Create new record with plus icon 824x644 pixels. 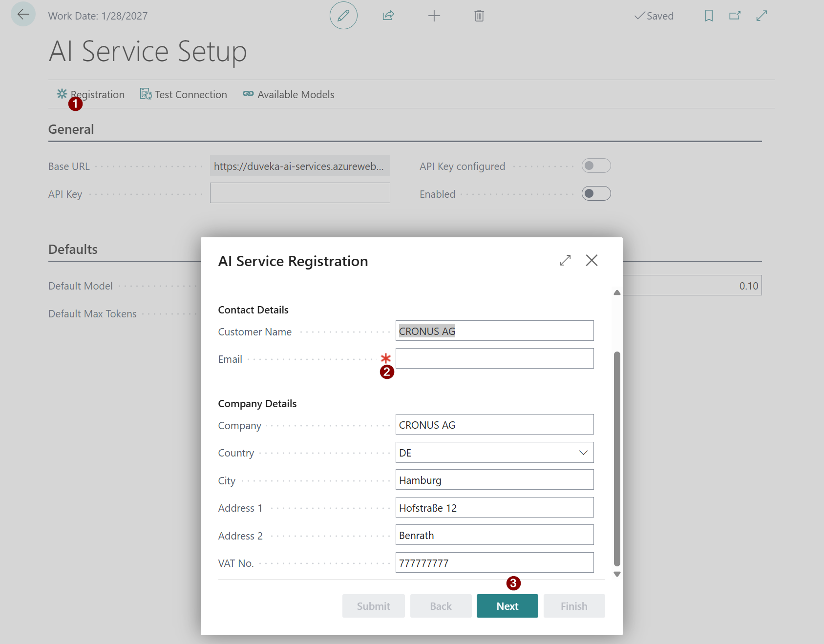[434, 16]
